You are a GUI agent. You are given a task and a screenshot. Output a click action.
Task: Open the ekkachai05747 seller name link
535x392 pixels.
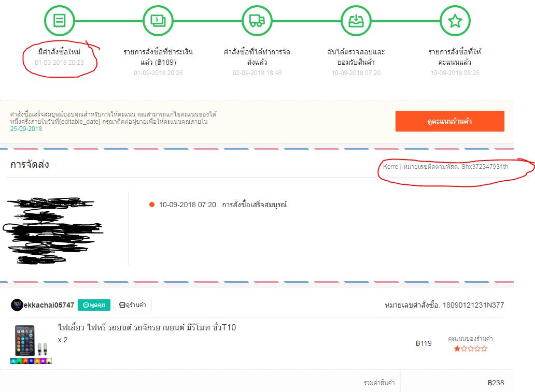tap(49, 305)
